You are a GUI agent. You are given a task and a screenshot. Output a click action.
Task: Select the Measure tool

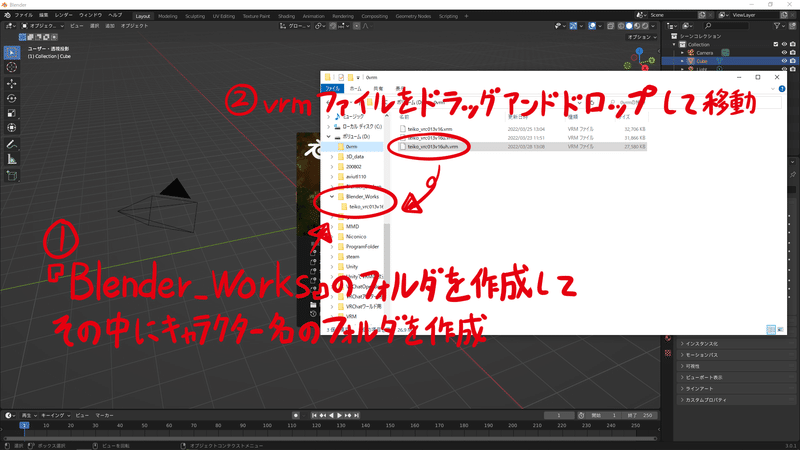pyautogui.click(x=12, y=160)
